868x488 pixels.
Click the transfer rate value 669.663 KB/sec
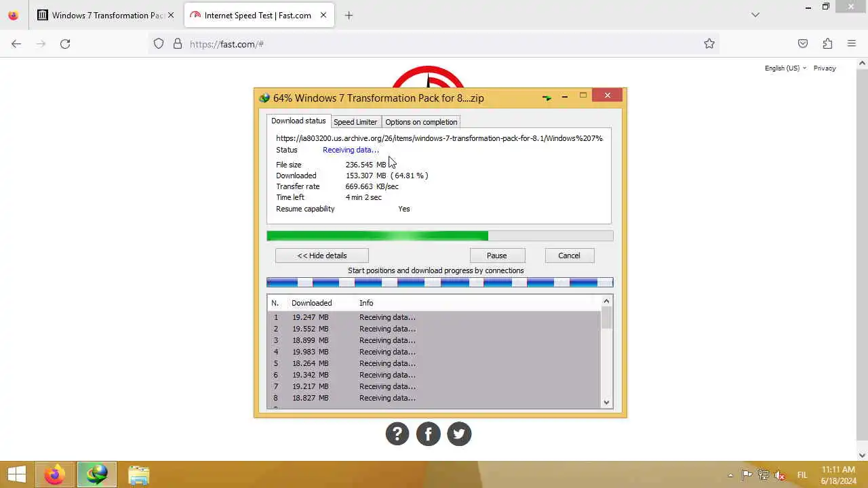[x=372, y=186]
